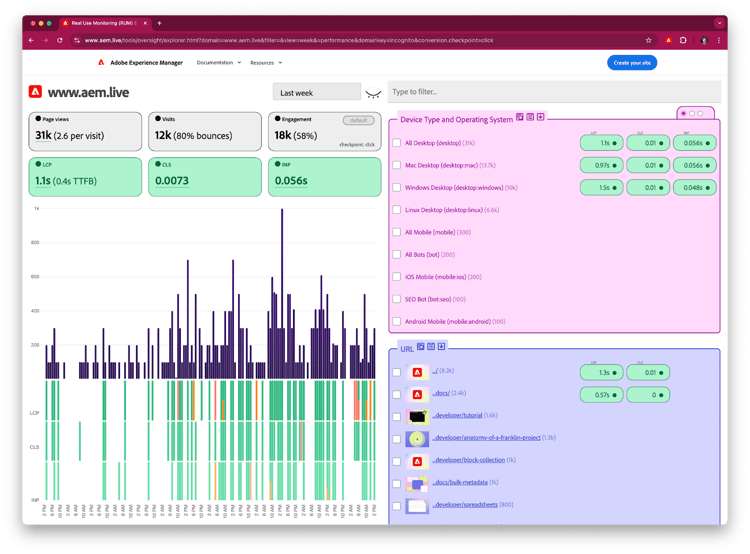The width and height of the screenshot is (750, 554).
Task: Click the Page views metric card
Action: click(x=85, y=132)
